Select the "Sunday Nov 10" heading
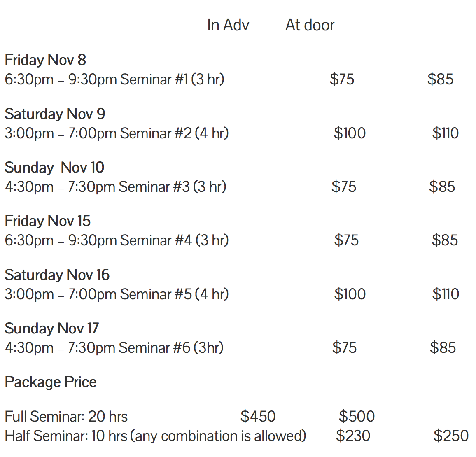 click(54, 168)
